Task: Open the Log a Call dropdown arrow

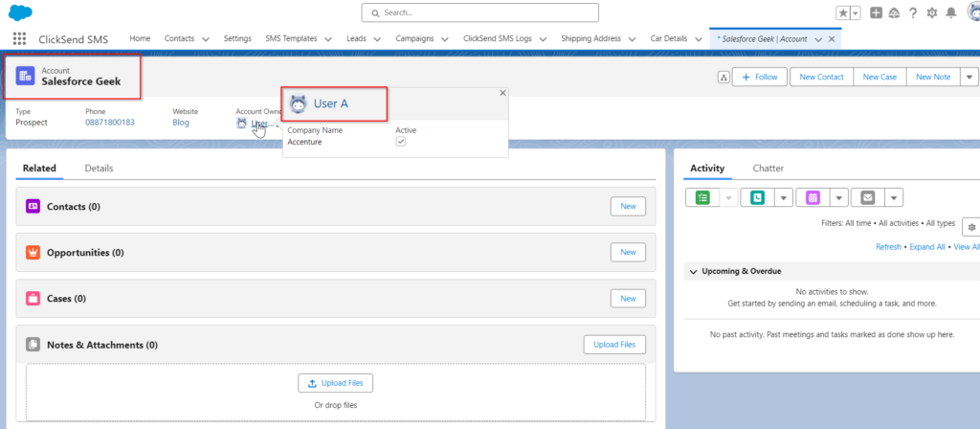Action: pyautogui.click(x=784, y=197)
